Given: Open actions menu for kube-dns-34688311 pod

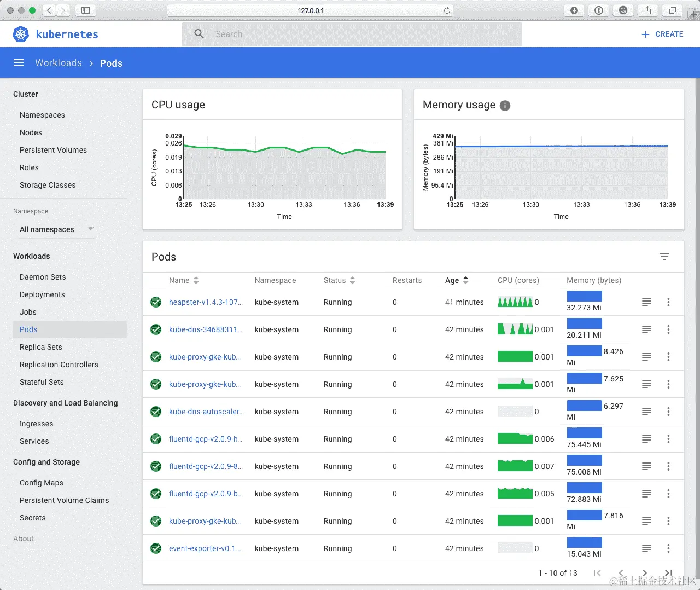Looking at the screenshot, I should [668, 329].
